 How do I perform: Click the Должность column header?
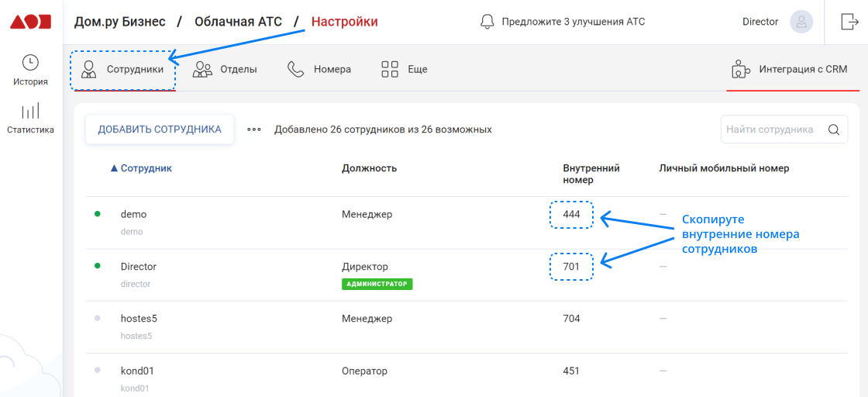(369, 168)
